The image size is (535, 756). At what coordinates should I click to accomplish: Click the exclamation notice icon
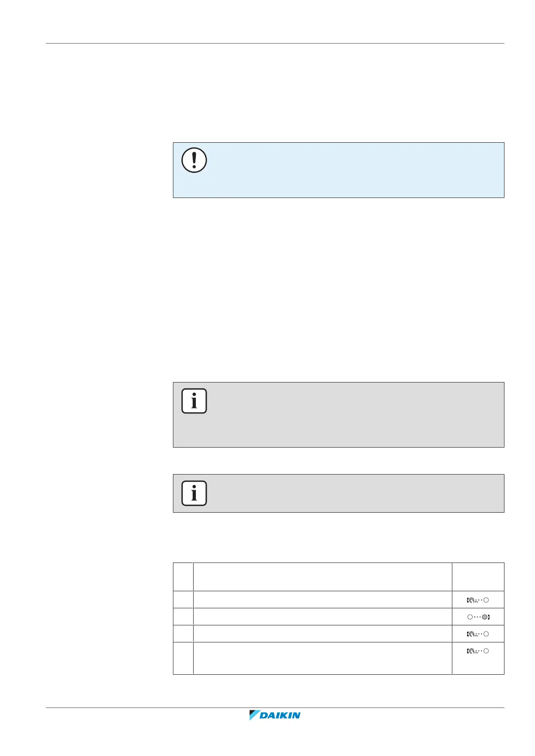tap(194, 160)
